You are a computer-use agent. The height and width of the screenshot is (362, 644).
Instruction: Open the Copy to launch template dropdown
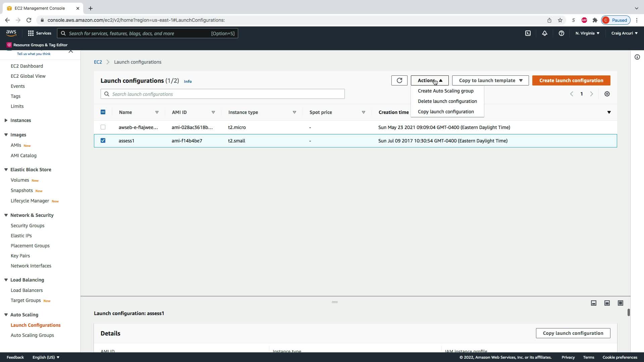click(490, 80)
